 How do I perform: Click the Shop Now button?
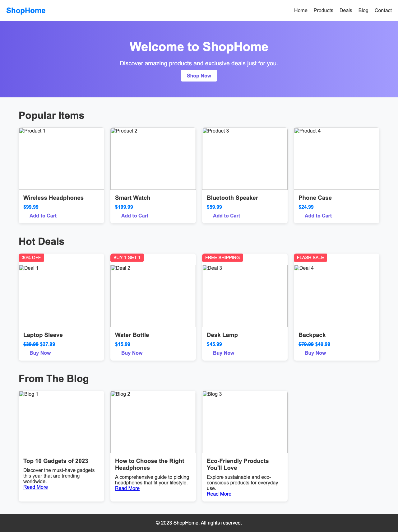(x=199, y=76)
